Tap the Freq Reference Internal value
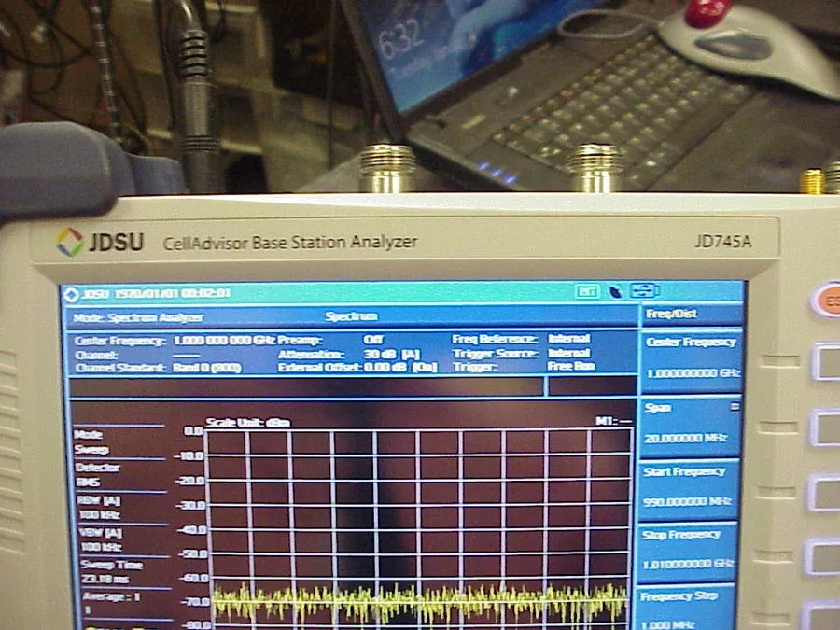Screen dimensions: 840x630 pyautogui.click(x=569, y=339)
